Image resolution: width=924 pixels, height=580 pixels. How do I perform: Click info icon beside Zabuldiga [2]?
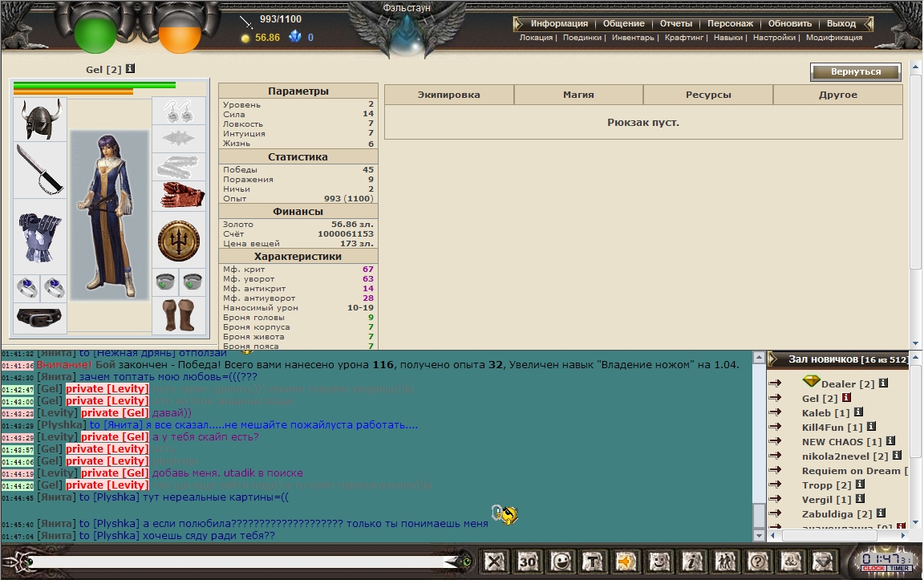tap(881, 513)
